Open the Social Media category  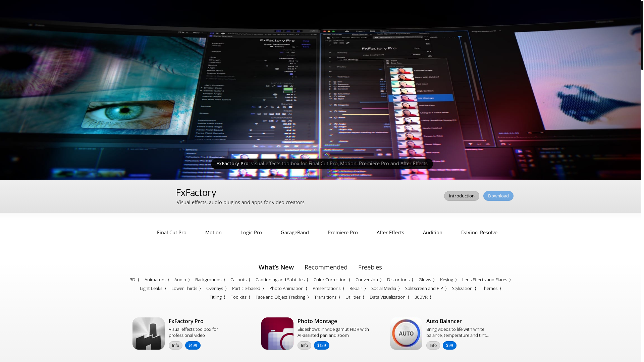point(385,289)
